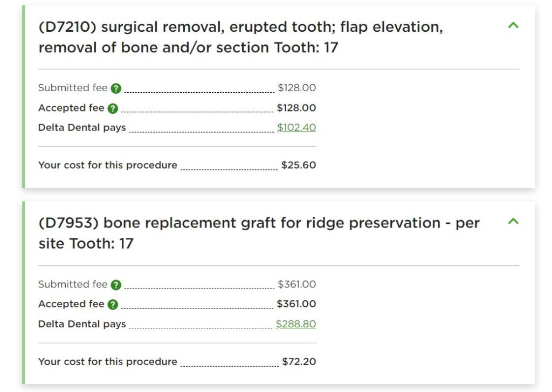Collapse the D7953 bone replacement graft card

click(x=513, y=221)
